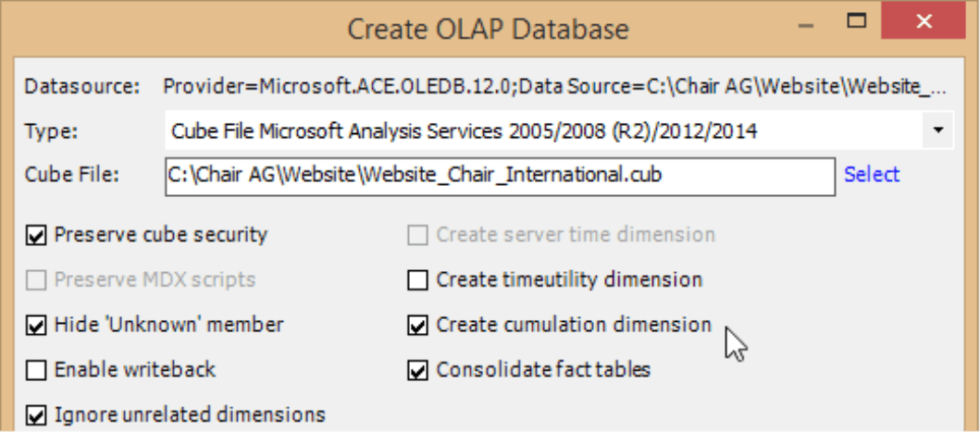The height and width of the screenshot is (432, 980).
Task: Click the Datasource provider connection string
Action: click(x=555, y=87)
